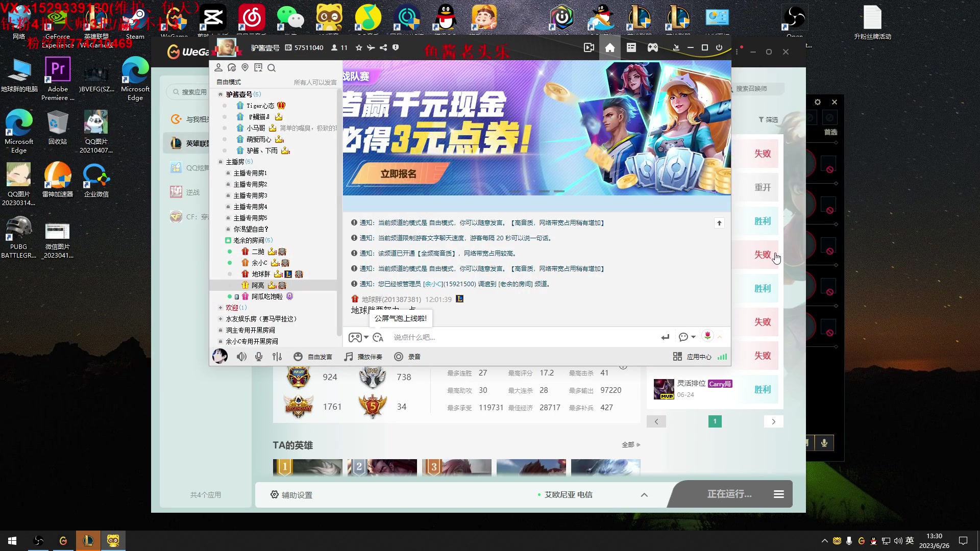Click the WeGame 搜索应用 search field
This screenshot has width=980, height=551.
188,92
